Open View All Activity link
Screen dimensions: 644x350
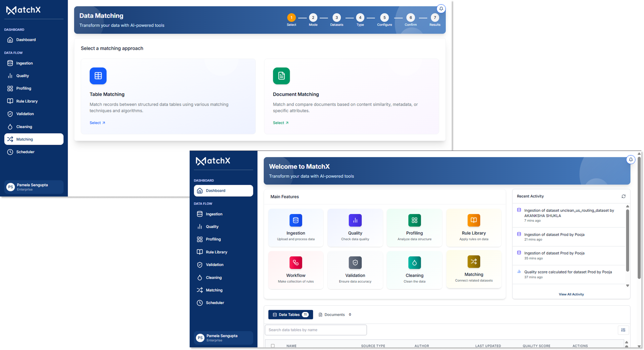pos(571,294)
